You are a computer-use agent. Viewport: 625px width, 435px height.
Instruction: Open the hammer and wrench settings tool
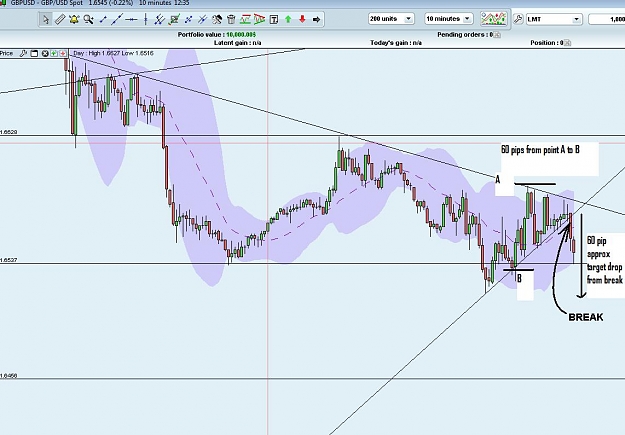(x=217, y=19)
